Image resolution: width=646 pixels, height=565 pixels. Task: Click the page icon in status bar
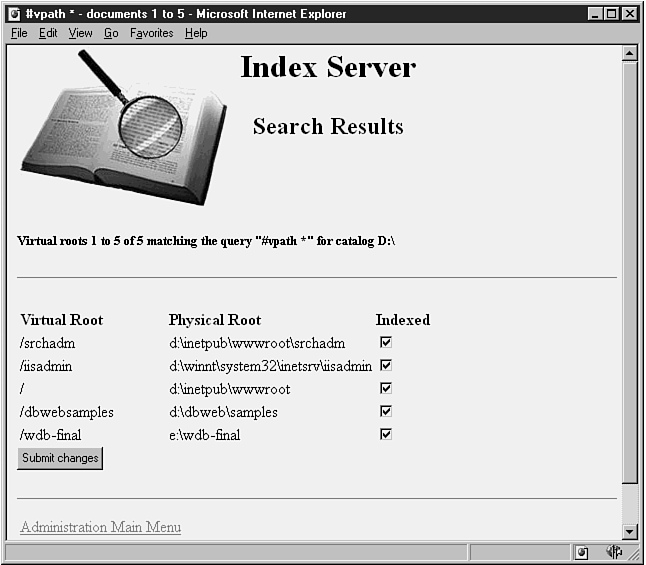click(x=582, y=553)
